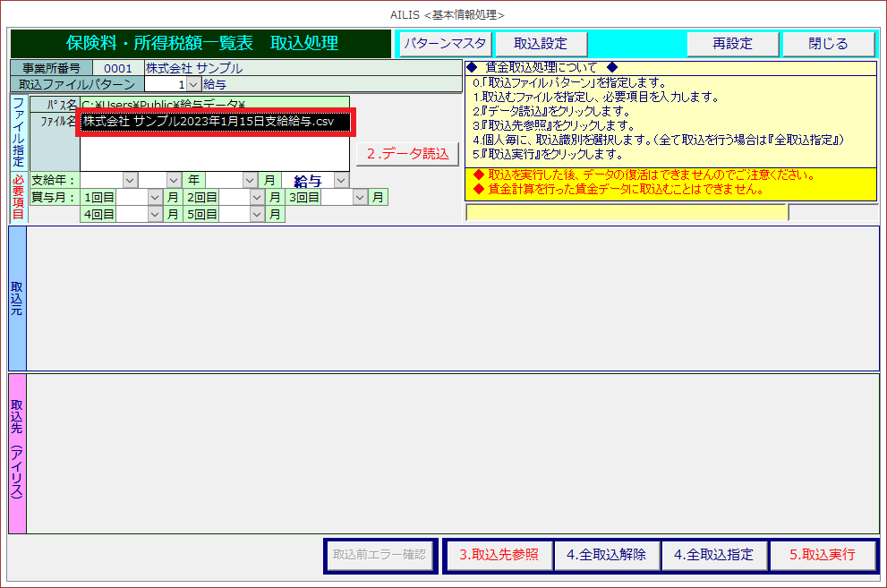887x588 pixels.
Task: Click the パス名 path field
Action: pos(215,104)
